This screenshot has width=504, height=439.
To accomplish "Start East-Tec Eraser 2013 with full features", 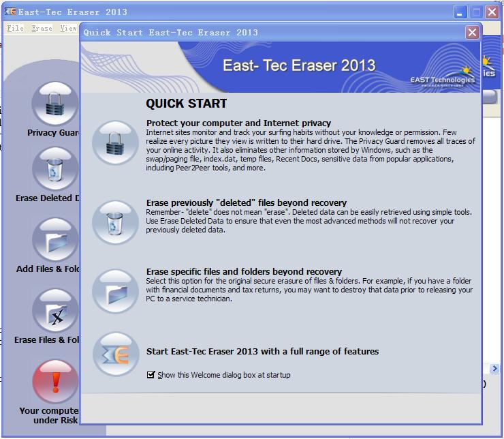I will coord(262,351).
